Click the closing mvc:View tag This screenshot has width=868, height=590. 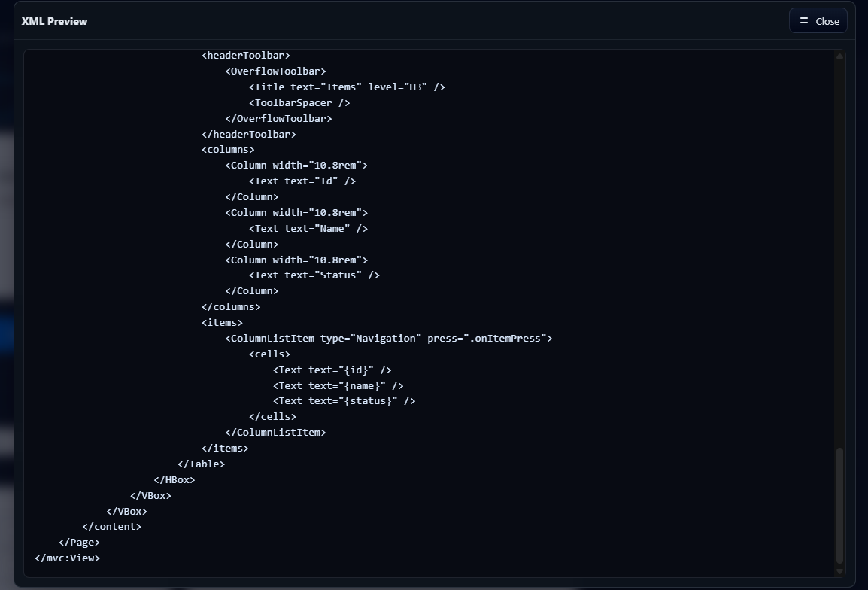(67, 558)
